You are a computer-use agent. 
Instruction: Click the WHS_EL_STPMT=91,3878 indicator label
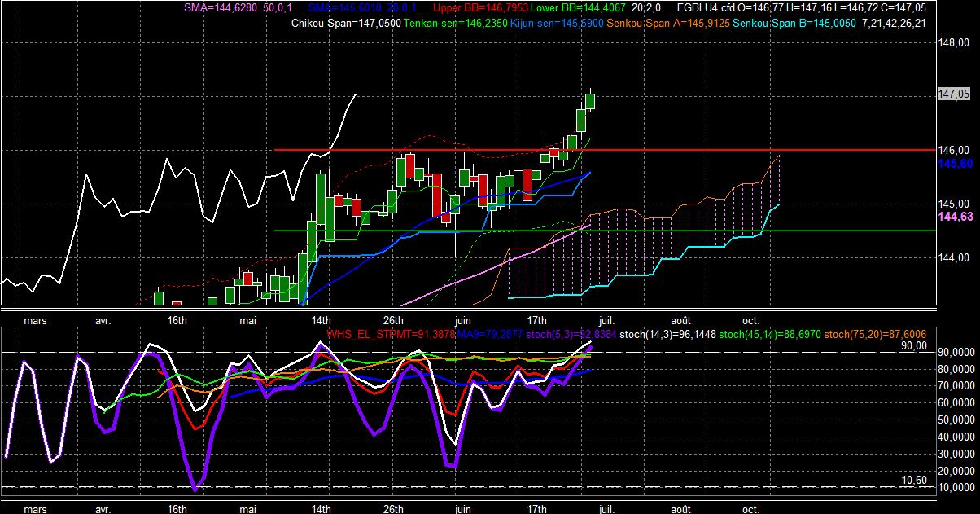pyautogui.click(x=390, y=334)
